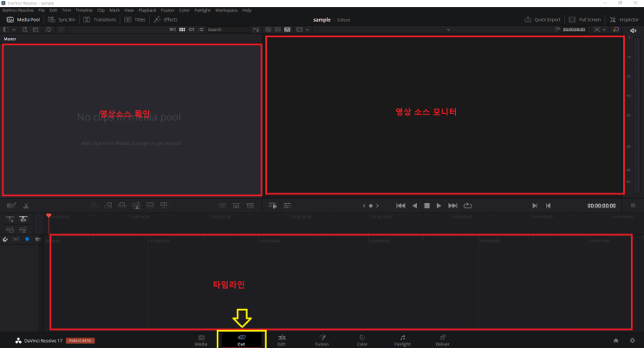Viewport: 644px width, 348px height.
Task: Play forward
Action: [x=439, y=206]
